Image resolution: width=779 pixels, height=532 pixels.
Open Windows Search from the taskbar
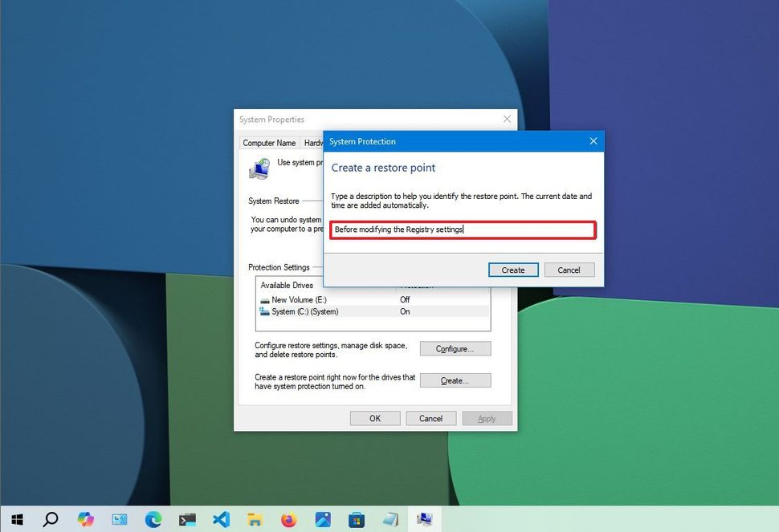(x=51, y=519)
